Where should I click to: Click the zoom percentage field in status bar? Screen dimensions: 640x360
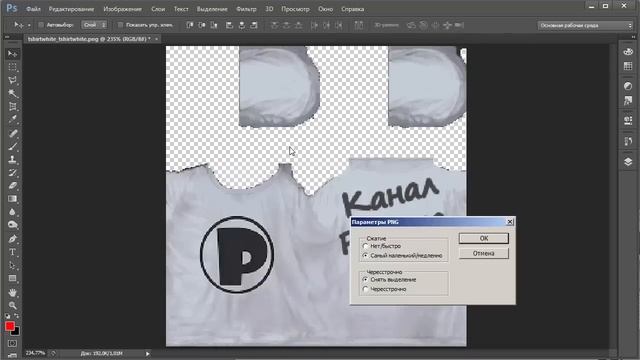click(35, 353)
